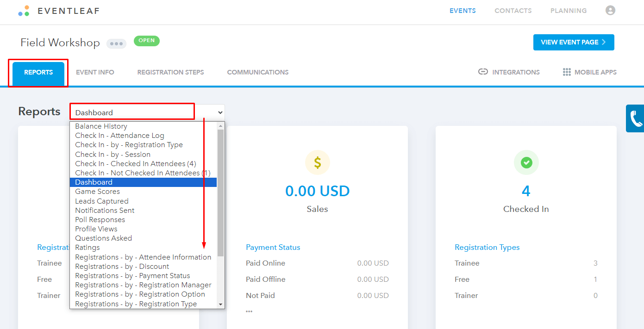The width and height of the screenshot is (644, 329).
Task: Click the dropdown list scrollbar thumb
Action: [220, 192]
